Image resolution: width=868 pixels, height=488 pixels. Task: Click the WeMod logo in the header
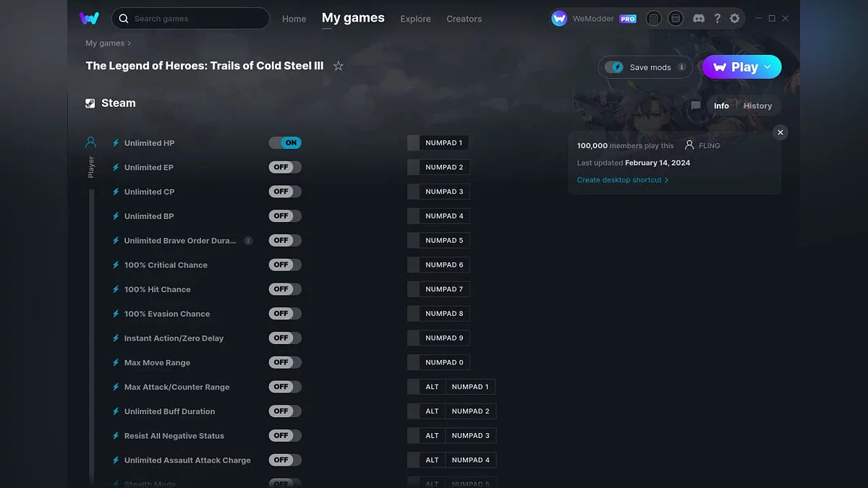click(x=89, y=18)
